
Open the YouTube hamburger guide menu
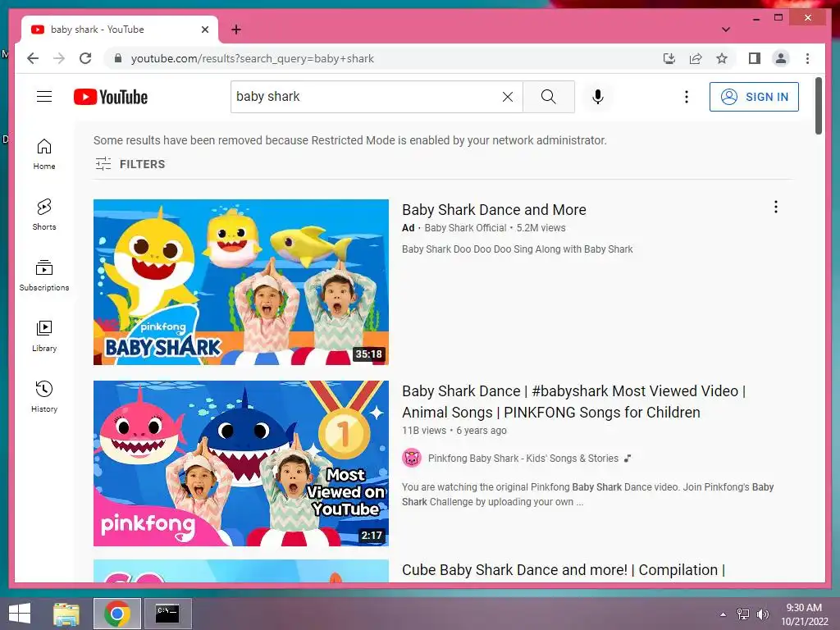tap(44, 97)
